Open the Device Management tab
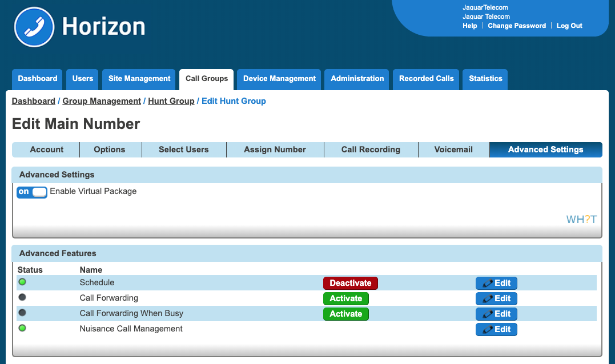Viewport: 615px width, 364px height. coord(279,79)
